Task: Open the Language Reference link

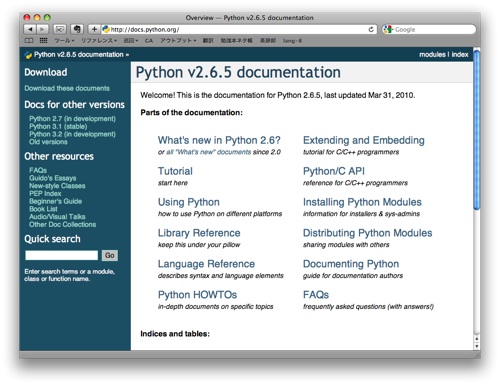Action: (206, 264)
